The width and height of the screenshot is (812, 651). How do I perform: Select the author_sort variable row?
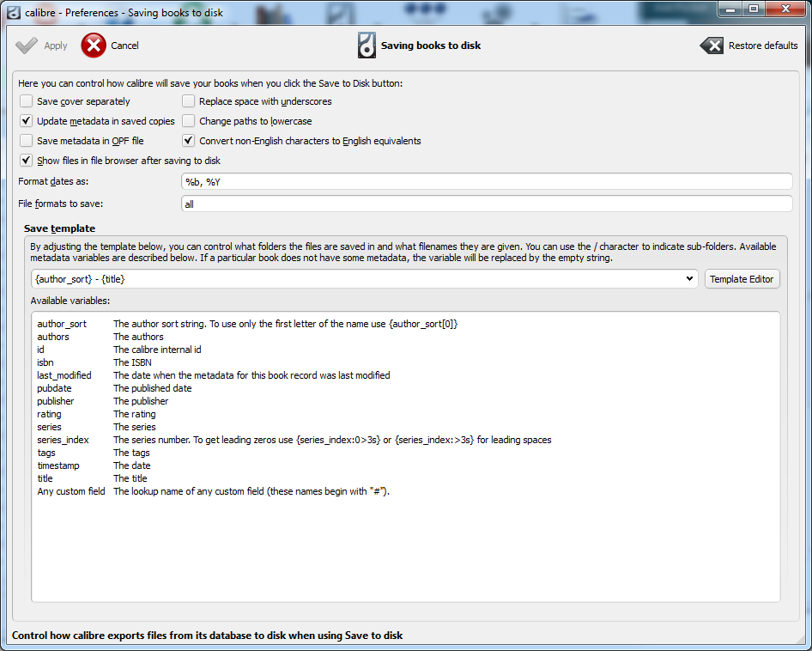click(x=247, y=324)
